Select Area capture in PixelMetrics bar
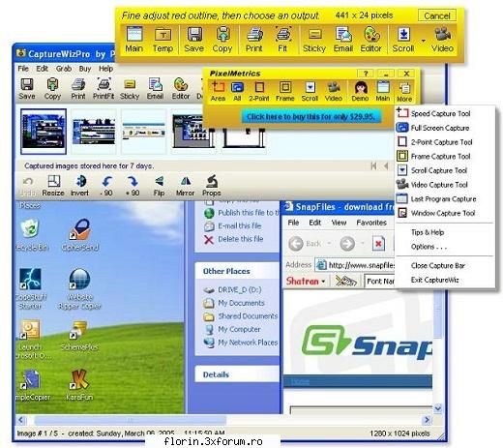 click(218, 91)
